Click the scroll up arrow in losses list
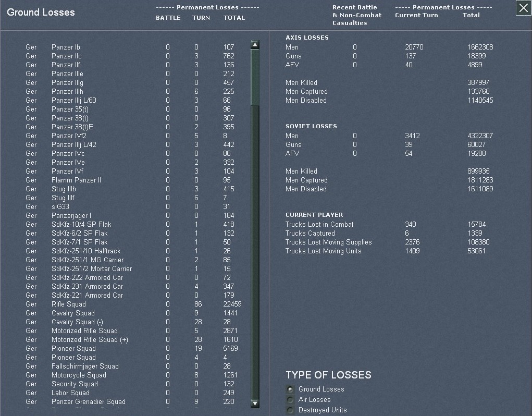 tap(255, 45)
